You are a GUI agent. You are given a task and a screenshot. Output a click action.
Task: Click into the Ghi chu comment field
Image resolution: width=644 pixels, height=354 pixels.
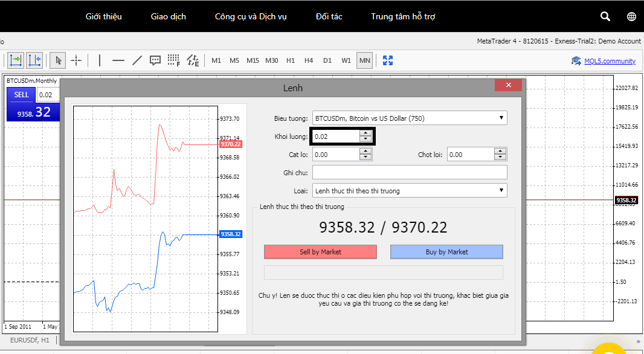click(409, 173)
